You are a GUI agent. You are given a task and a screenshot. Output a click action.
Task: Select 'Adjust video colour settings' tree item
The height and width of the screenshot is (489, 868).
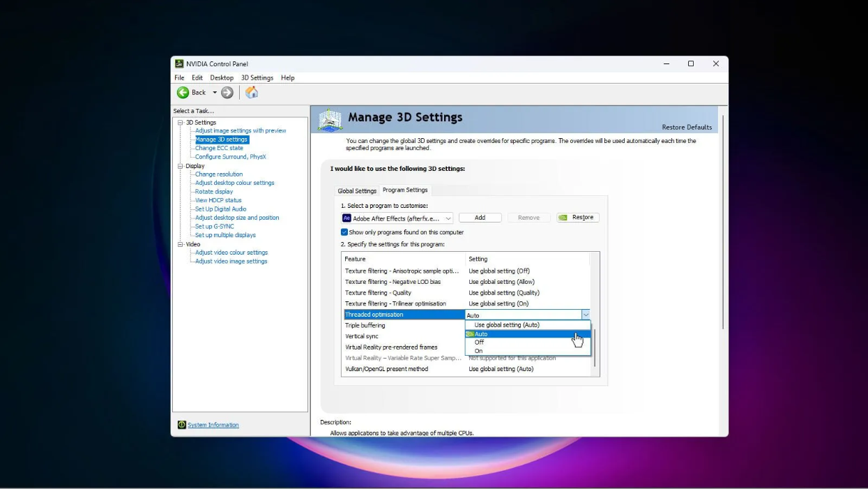coord(230,252)
